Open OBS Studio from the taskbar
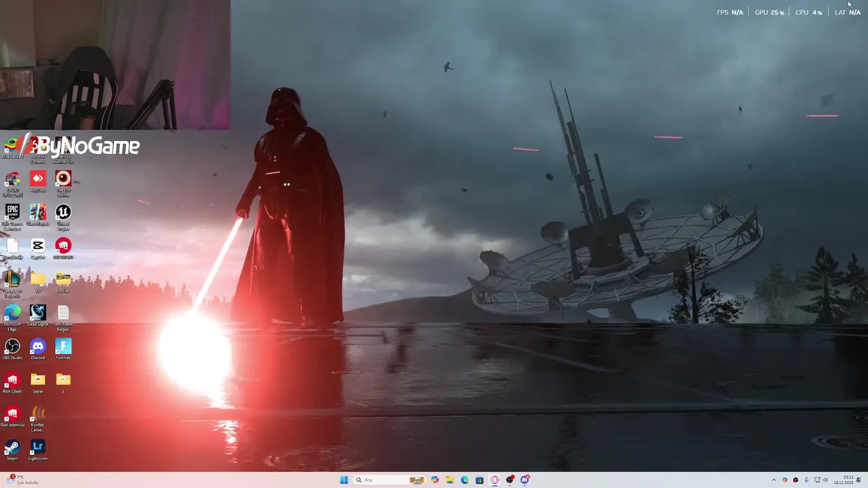This screenshot has height=488, width=868. click(509, 480)
